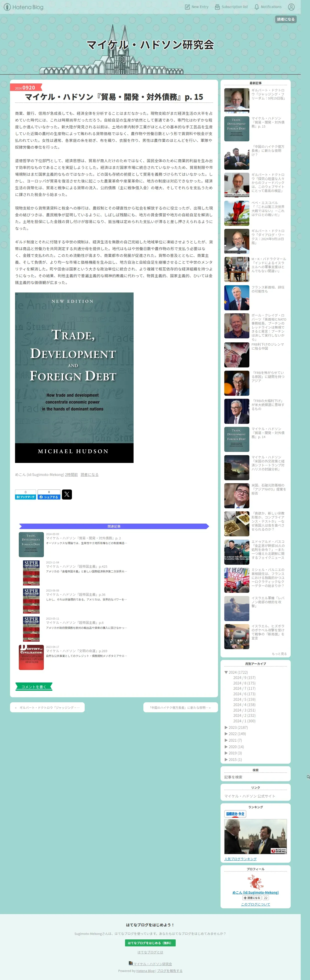This screenshot has width=310, height=980.
Task: Go to previous post ギルバート・ドクトロウ
Action: click(47, 708)
